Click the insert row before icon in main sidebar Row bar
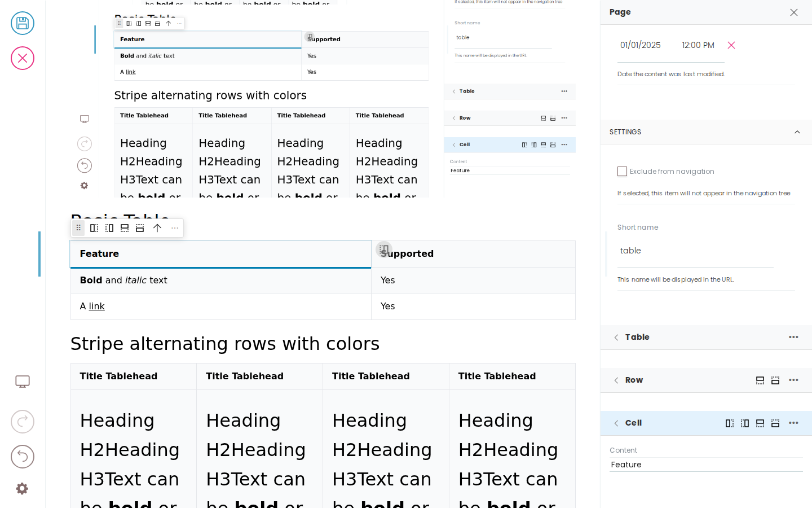The image size is (812, 508). pos(775,380)
